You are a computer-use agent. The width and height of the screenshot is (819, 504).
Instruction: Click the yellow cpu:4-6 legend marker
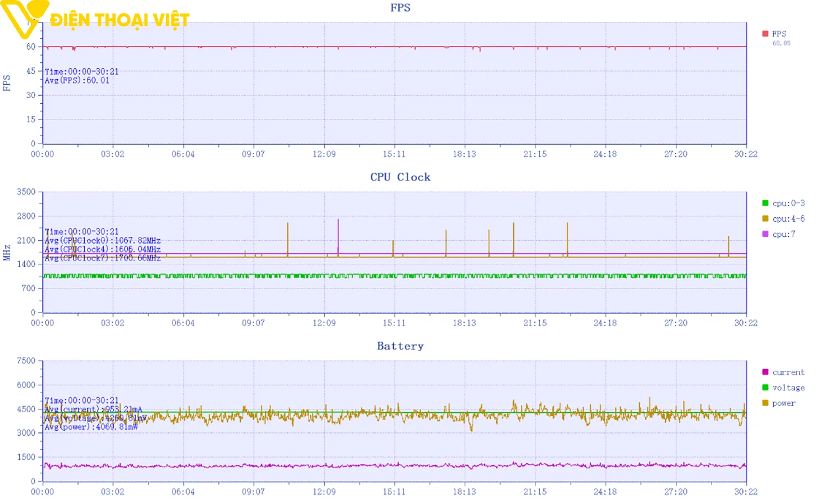tap(764, 218)
